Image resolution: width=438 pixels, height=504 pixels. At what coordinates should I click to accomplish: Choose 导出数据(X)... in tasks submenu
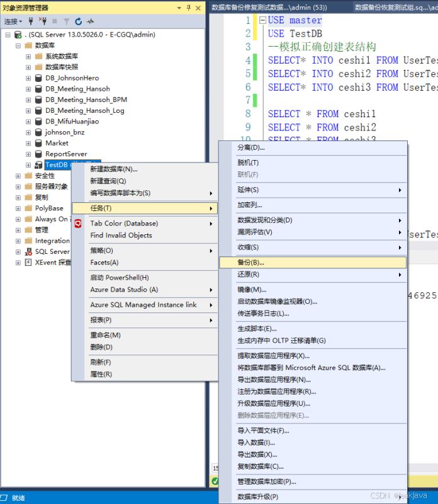[313, 454]
